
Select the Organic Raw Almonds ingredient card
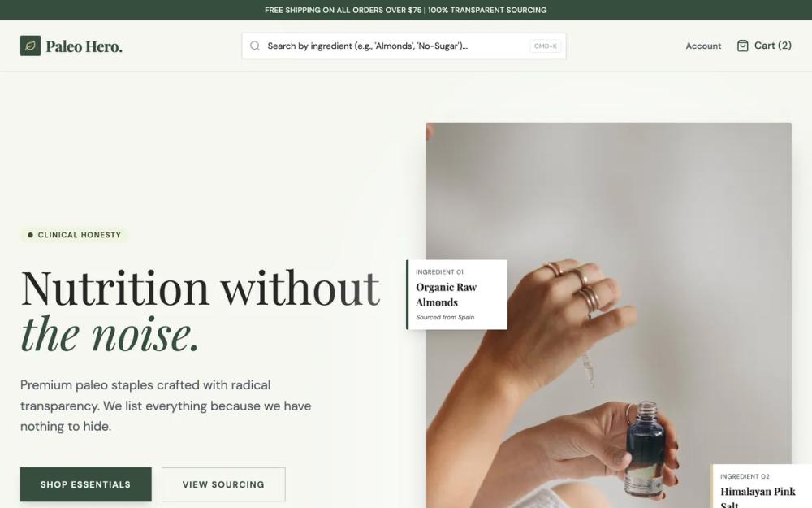456,294
